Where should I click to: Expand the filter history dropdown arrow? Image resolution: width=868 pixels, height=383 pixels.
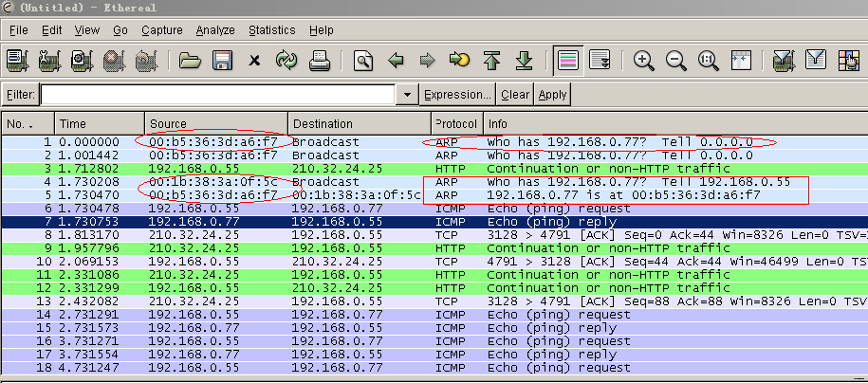pos(407,95)
